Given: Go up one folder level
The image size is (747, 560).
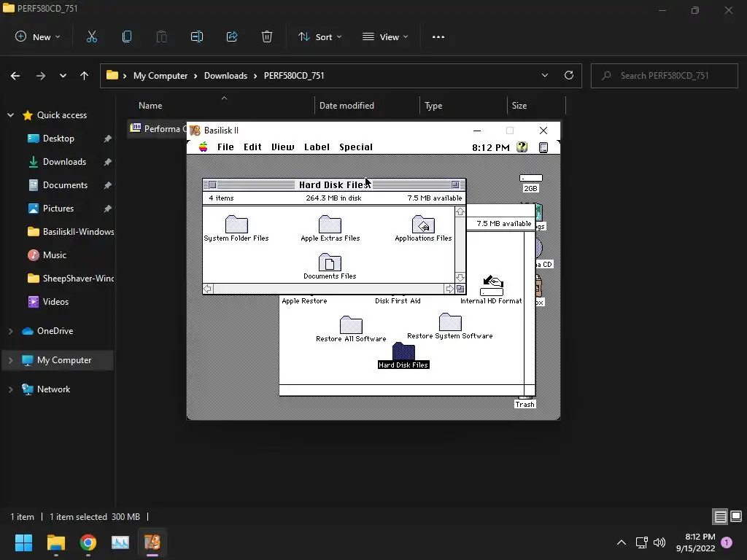Looking at the screenshot, I should click(x=85, y=76).
